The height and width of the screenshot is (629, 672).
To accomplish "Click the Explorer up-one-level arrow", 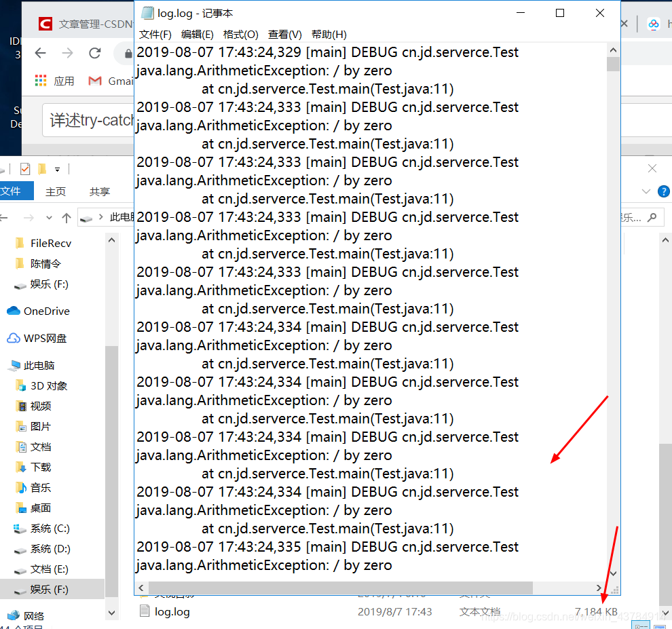I will [67, 218].
